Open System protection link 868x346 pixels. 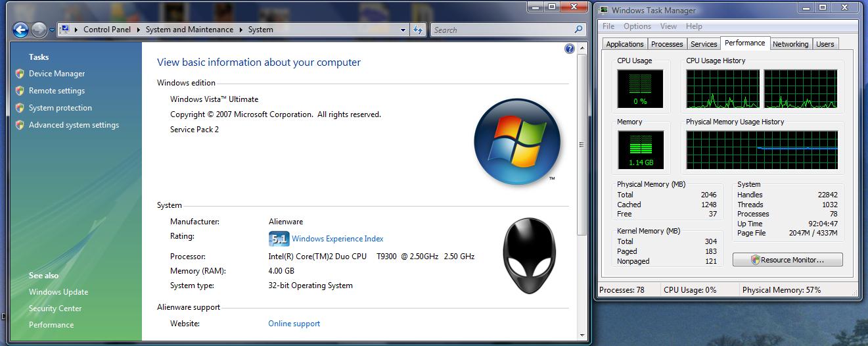click(x=60, y=108)
